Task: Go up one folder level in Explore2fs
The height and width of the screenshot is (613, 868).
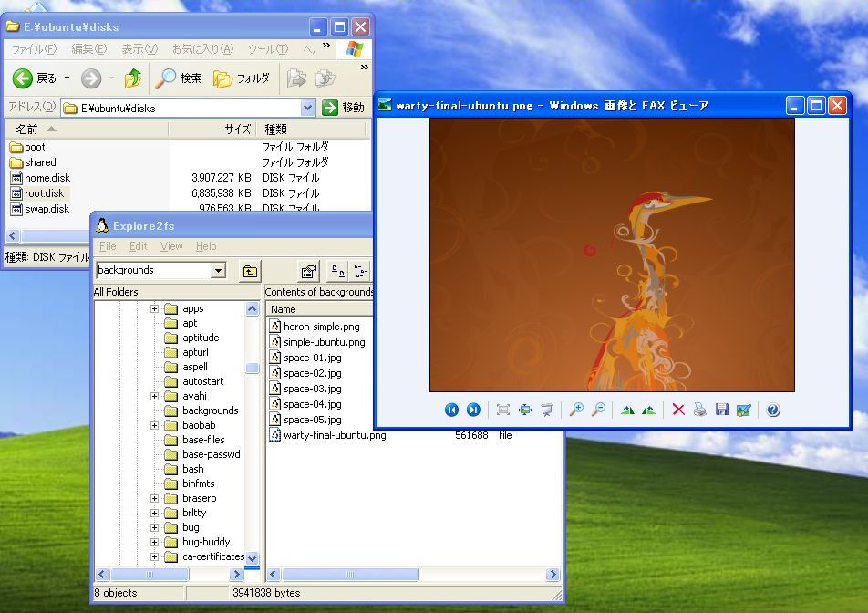Action: point(250,271)
